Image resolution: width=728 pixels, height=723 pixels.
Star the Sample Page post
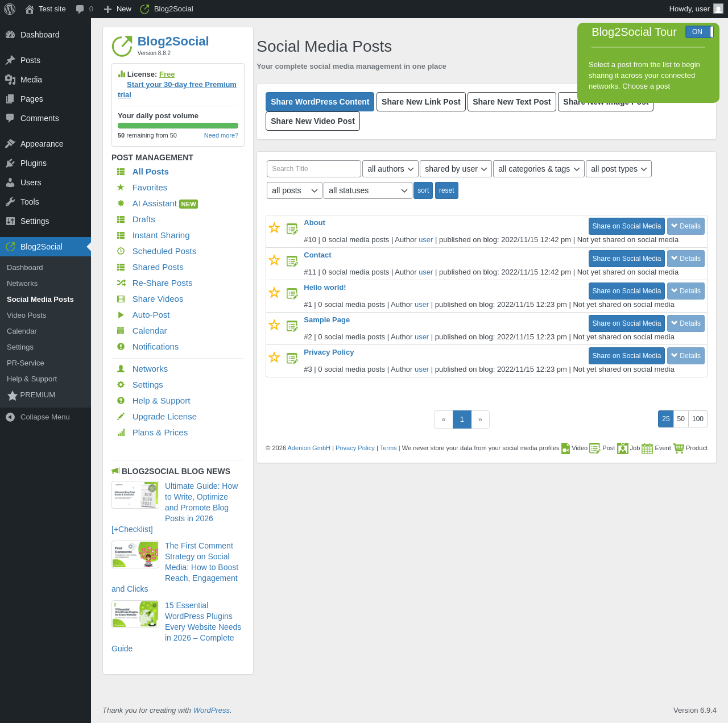tap(274, 325)
